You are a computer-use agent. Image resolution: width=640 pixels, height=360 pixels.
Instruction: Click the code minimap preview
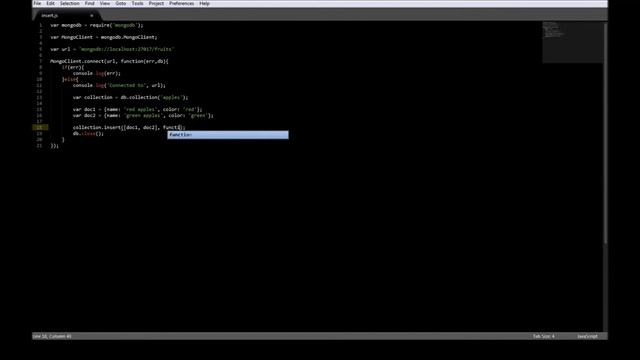point(572,42)
